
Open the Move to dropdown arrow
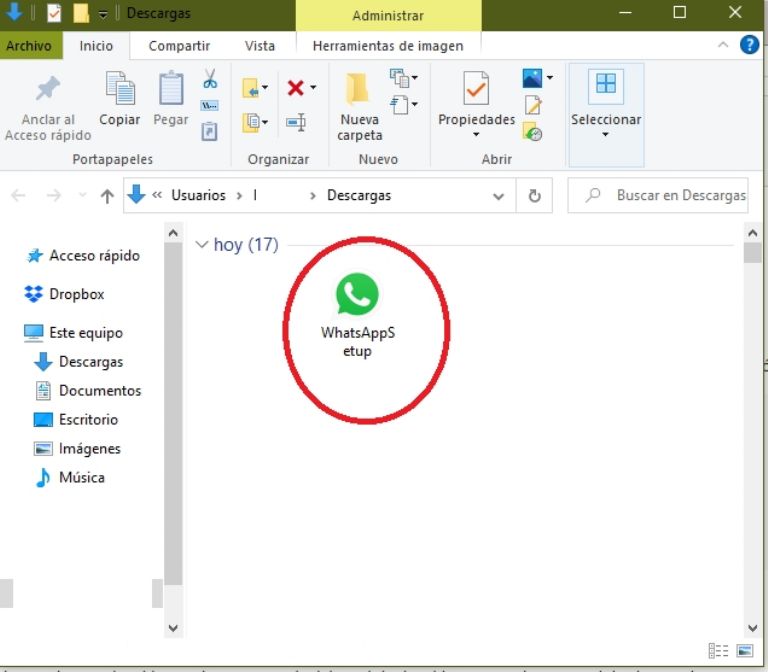coord(265,88)
